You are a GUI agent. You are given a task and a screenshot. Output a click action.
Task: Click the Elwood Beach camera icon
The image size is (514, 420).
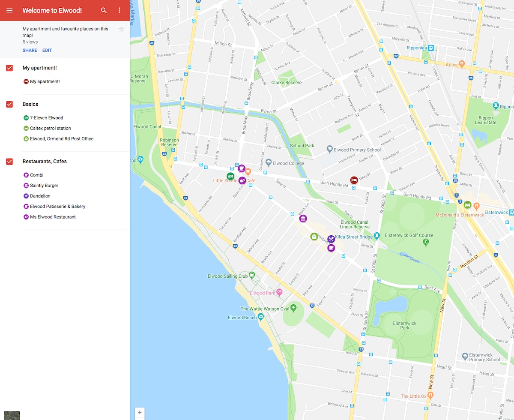[x=260, y=317]
